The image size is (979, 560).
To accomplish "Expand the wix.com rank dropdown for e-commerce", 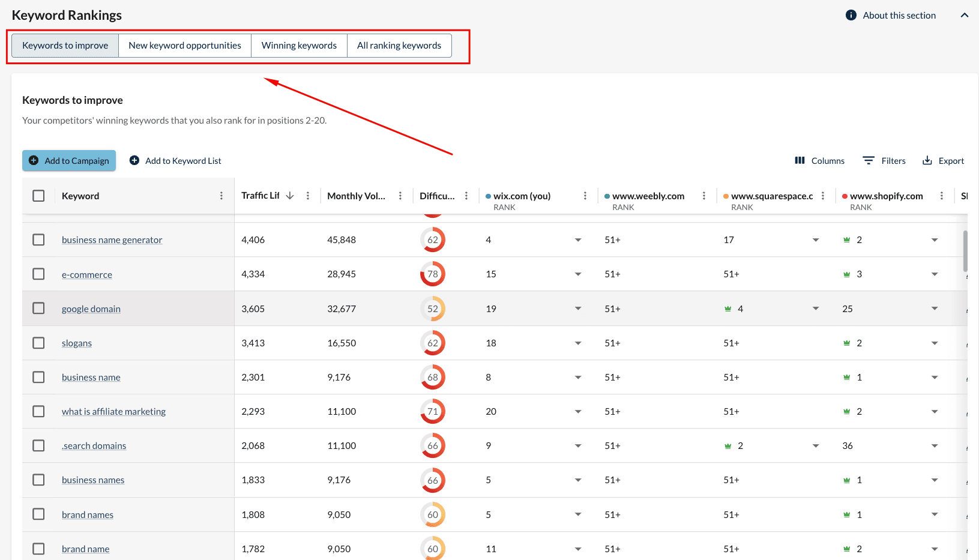I will 578,274.
